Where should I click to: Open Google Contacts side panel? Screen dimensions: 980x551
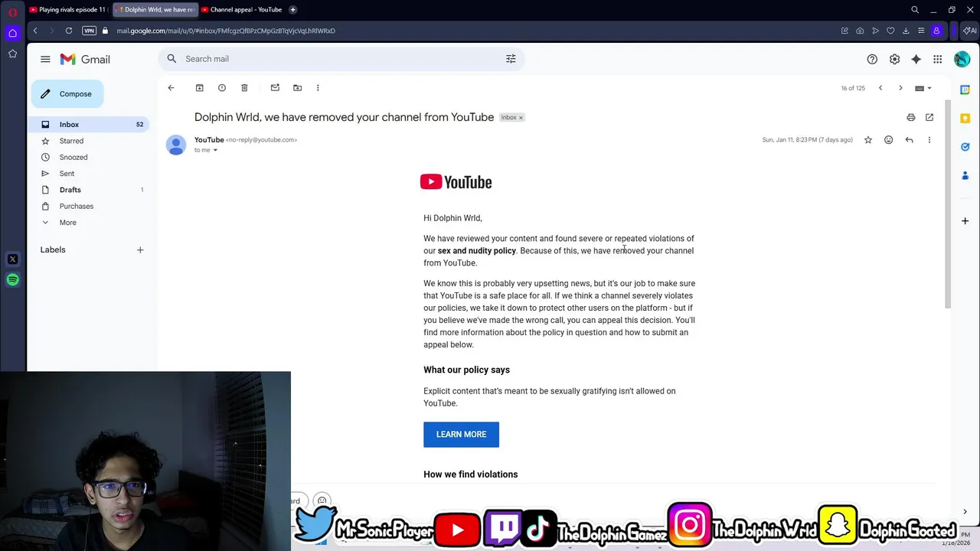[965, 175]
